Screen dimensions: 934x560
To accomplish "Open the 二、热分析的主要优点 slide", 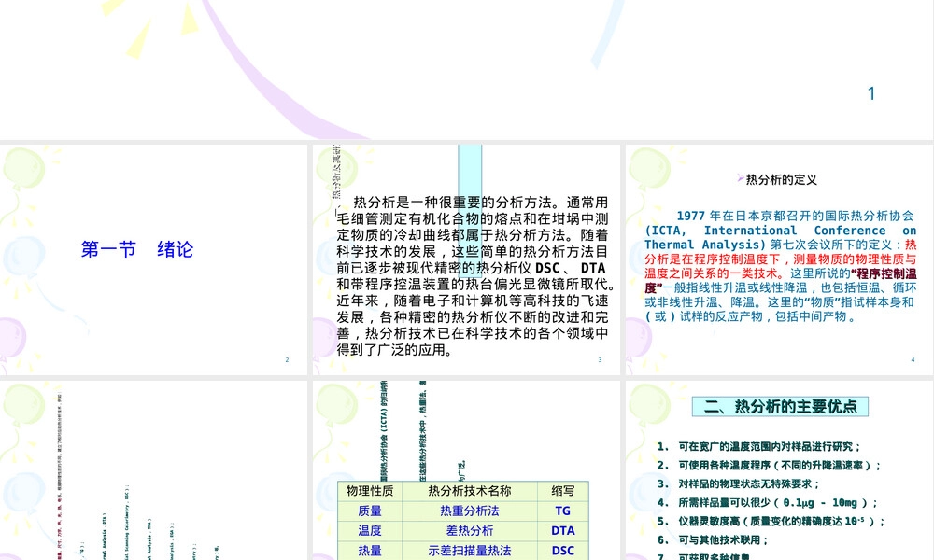I will point(779,470).
